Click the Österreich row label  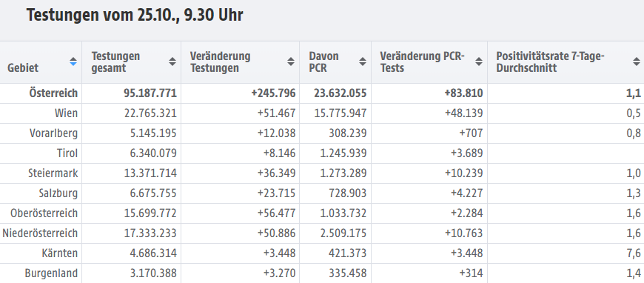pyautogui.click(x=53, y=93)
